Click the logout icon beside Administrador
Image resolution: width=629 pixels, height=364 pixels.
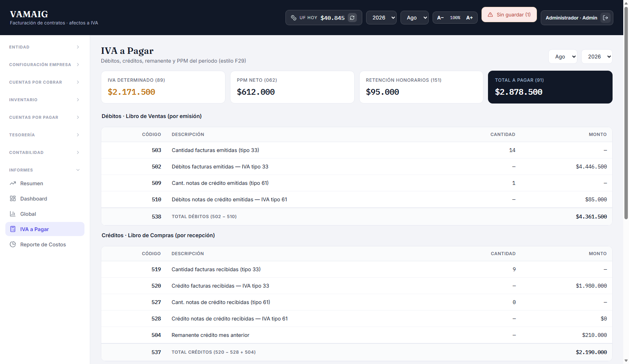[x=605, y=18]
